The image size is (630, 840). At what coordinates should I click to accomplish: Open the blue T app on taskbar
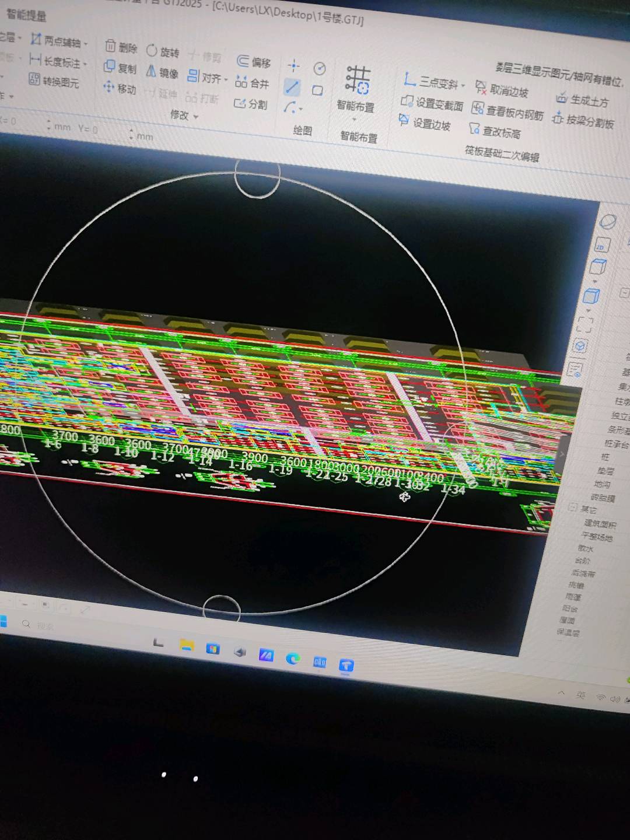click(x=346, y=665)
